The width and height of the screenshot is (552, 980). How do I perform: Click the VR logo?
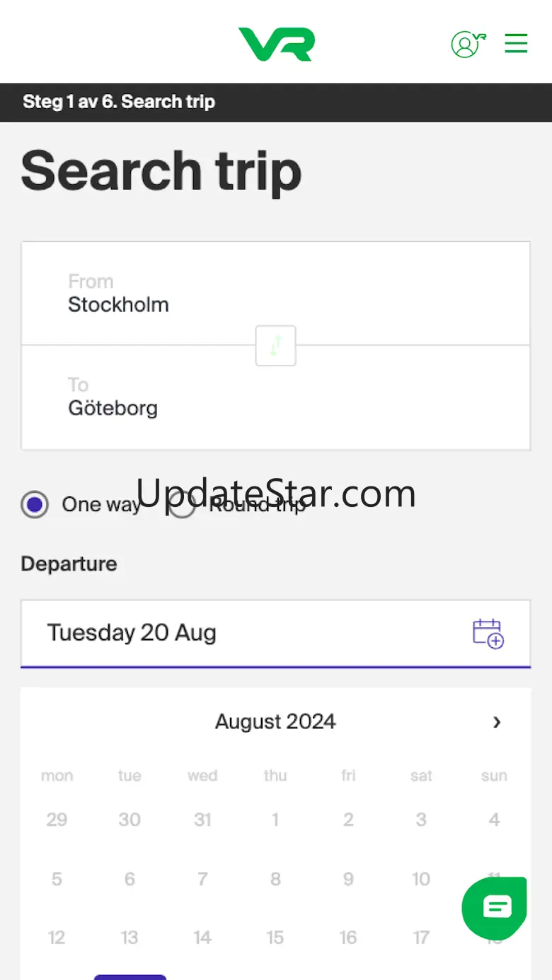pyautogui.click(x=276, y=44)
